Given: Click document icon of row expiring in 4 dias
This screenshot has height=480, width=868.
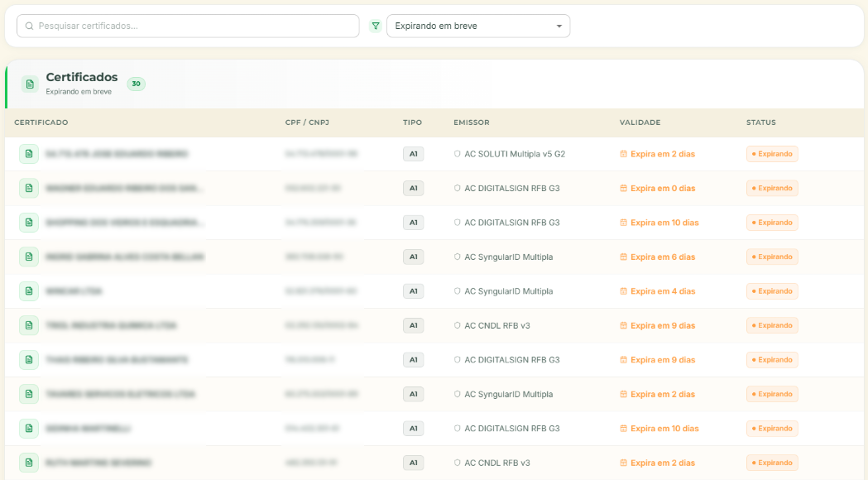Looking at the screenshot, I should (29, 291).
